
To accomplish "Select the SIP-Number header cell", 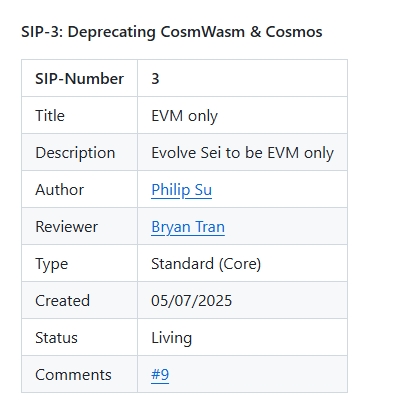I will [x=80, y=78].
